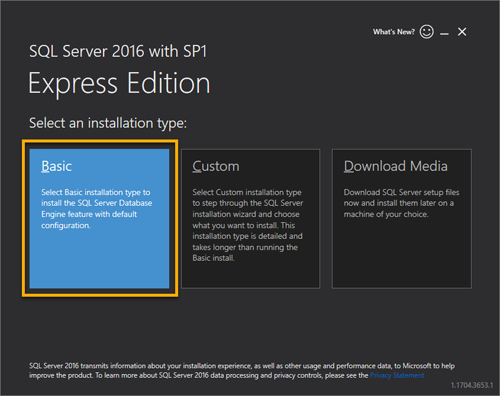The width and height of the screenshot is (500, 396).
Task: Open the What's New? link
Action: (x=394, y=32)
